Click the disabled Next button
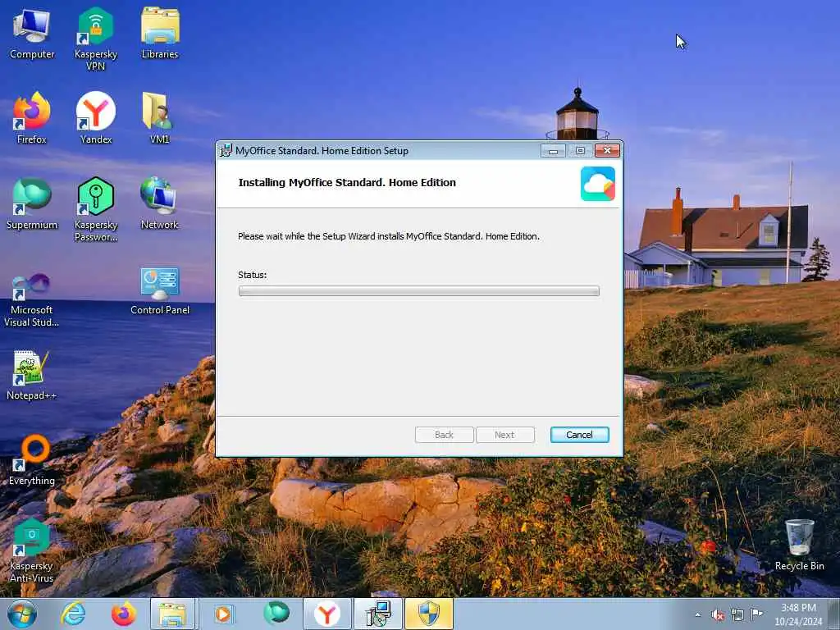This screenshot has height=630, width=840. [504, 435]
